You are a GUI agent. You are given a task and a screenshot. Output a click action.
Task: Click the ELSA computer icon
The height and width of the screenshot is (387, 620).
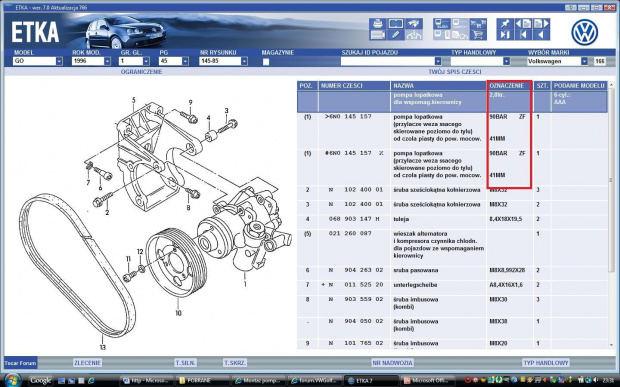point(441,24)
